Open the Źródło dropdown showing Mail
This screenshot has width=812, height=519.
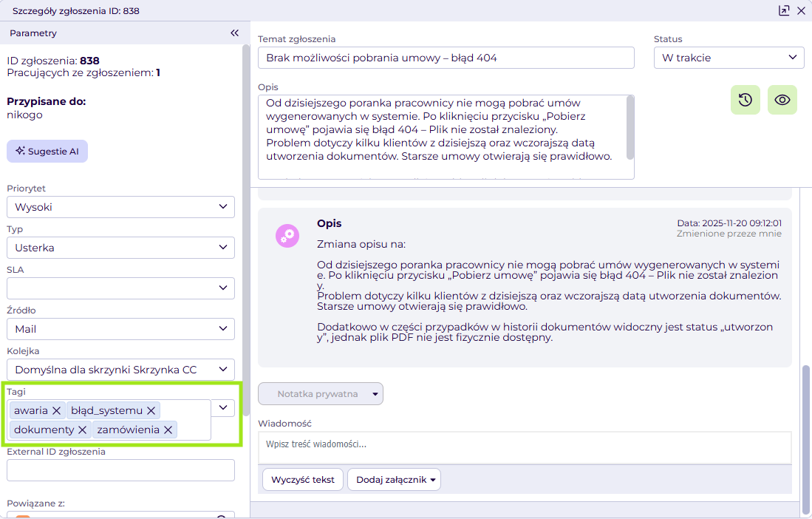[x=120, y=329]
